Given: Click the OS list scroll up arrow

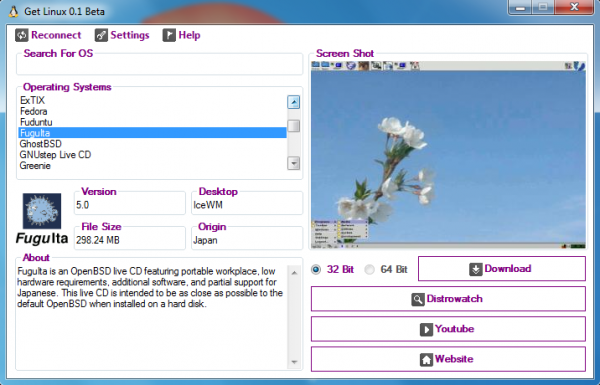Looking at the screenshot, I should click(x=293, y=102).
